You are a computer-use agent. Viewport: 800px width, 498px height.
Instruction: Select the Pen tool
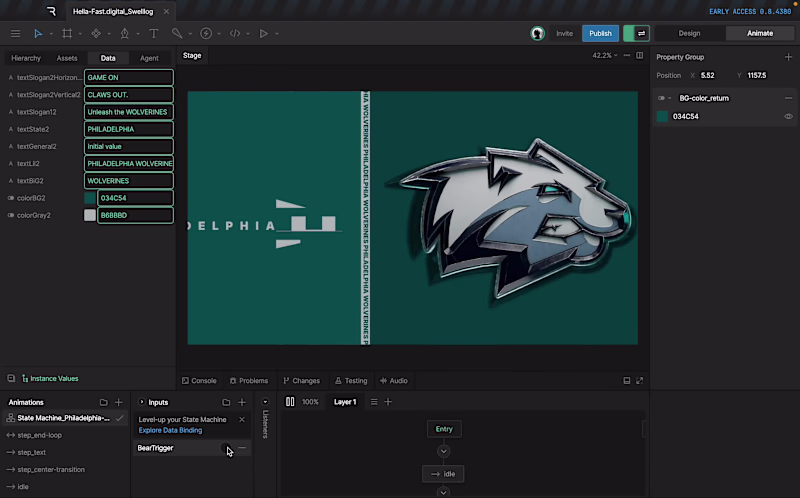[x=124, y=34]
